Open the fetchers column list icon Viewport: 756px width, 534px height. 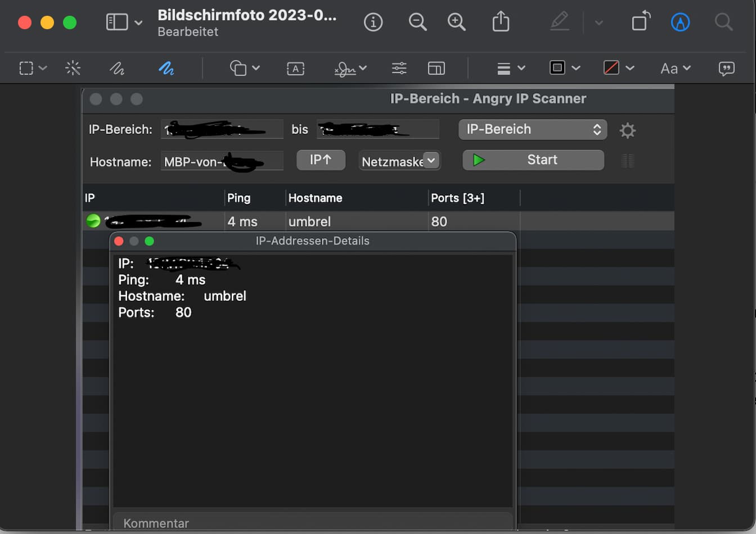[x=627, y=161]
